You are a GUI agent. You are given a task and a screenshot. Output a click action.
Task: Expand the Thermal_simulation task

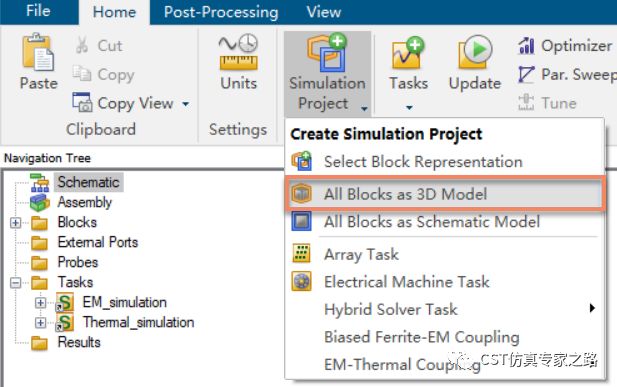41,323
